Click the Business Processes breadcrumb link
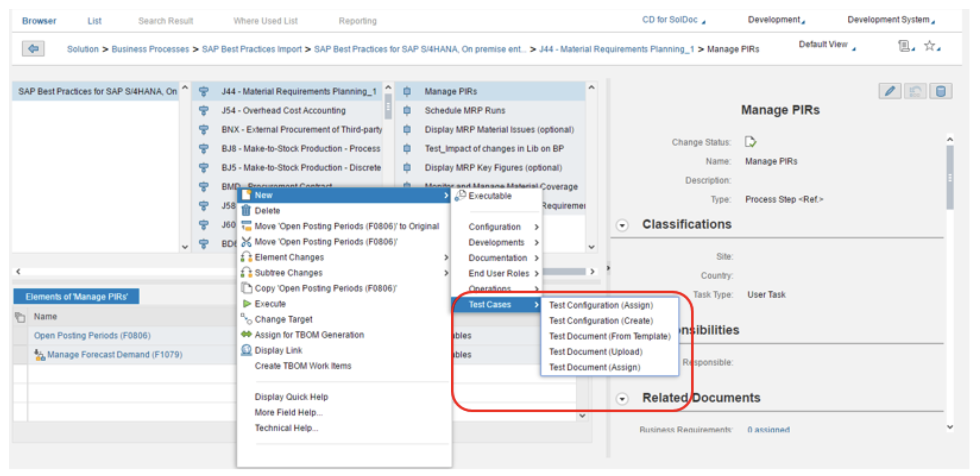980x476 pixels. [150, 49]
